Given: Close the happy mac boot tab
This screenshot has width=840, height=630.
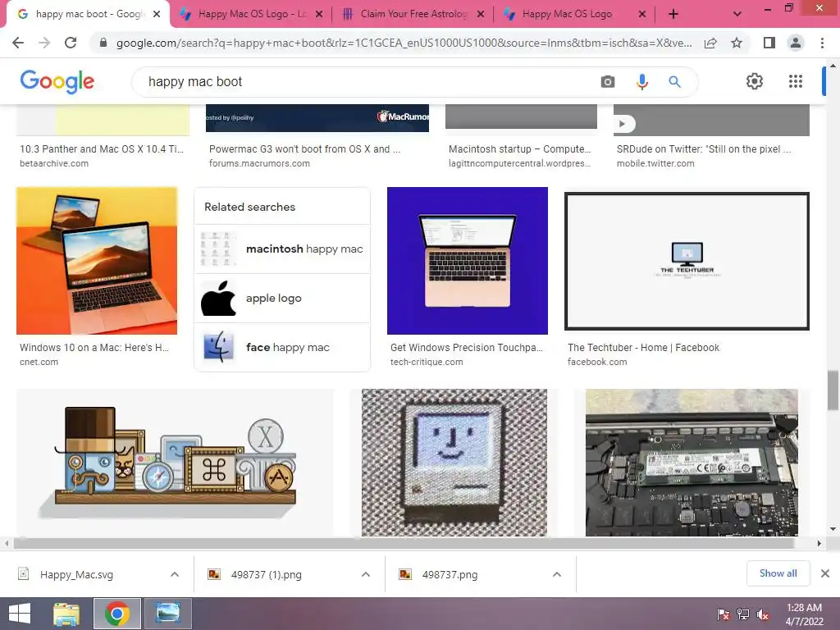Looking at the screenshot, I should (157, 15).
